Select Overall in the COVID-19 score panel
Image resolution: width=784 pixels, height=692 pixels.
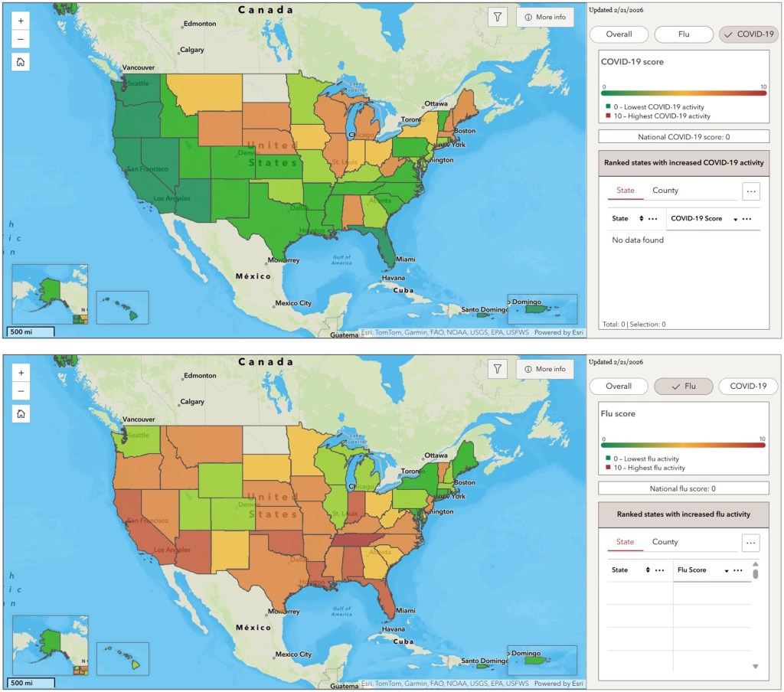[619, 34]
